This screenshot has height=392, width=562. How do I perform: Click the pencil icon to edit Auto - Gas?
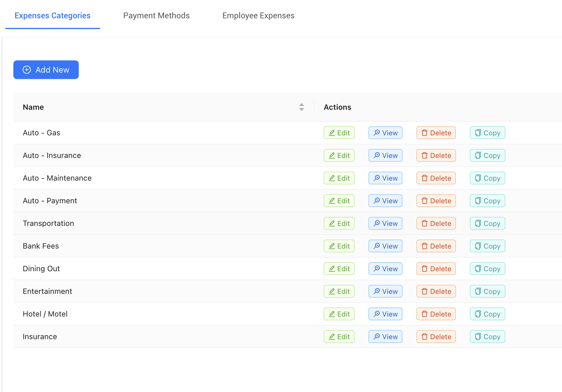click(x=333, y=133)
